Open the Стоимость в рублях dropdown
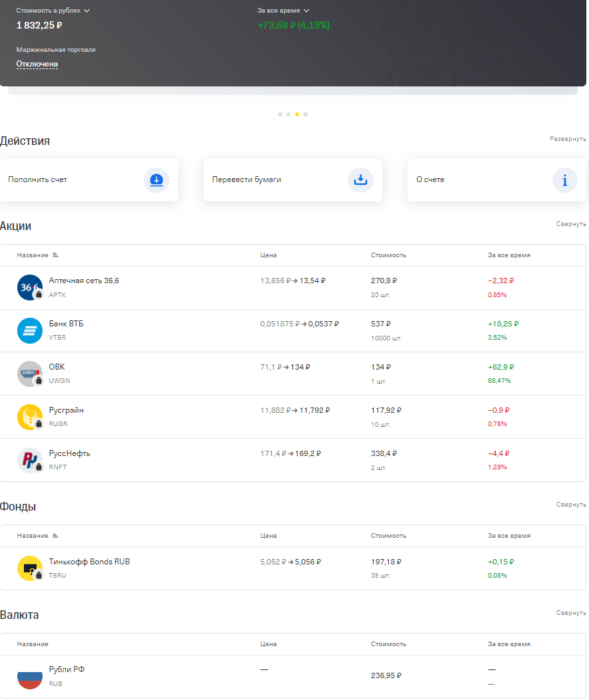589x700 pixels. (53, 11)
